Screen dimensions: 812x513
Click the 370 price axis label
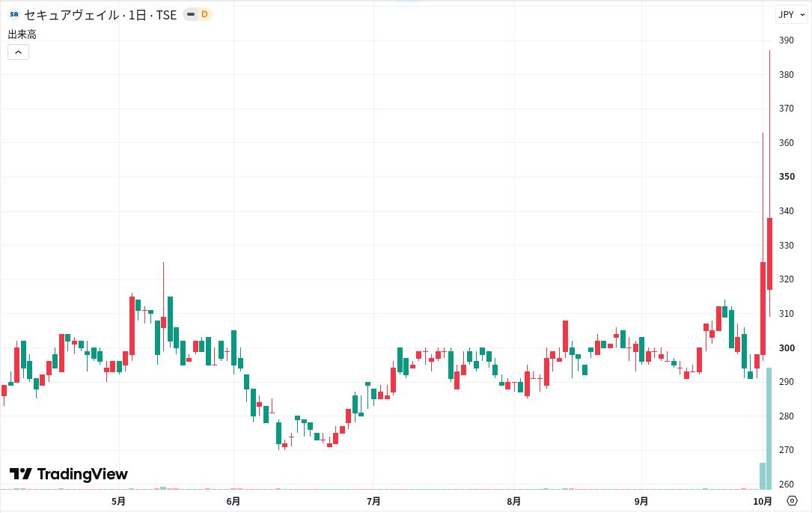tap(786, 109)
